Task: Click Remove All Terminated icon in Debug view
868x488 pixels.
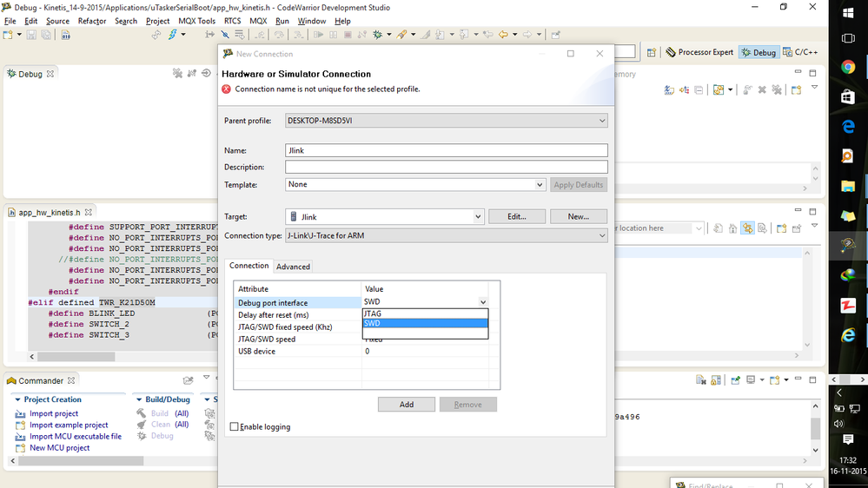Action: [x=177, y=73]
